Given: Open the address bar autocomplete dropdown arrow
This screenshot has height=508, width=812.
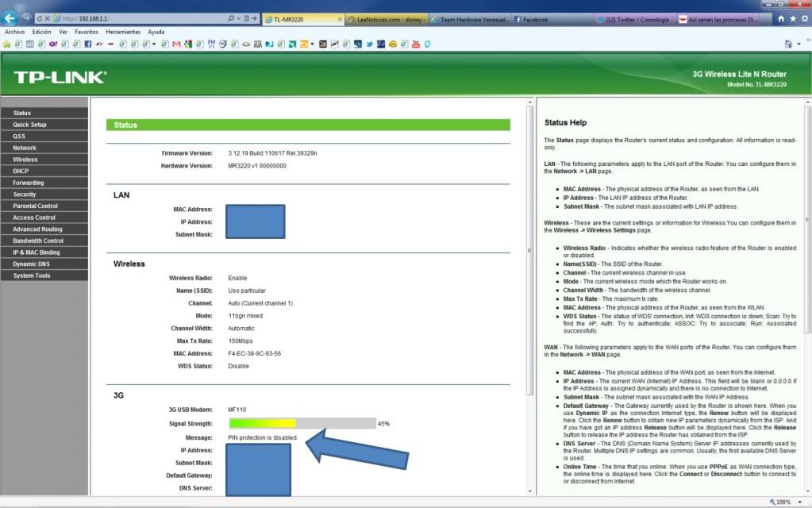Looking at the screenshot, I should click(x=238, y=18).
